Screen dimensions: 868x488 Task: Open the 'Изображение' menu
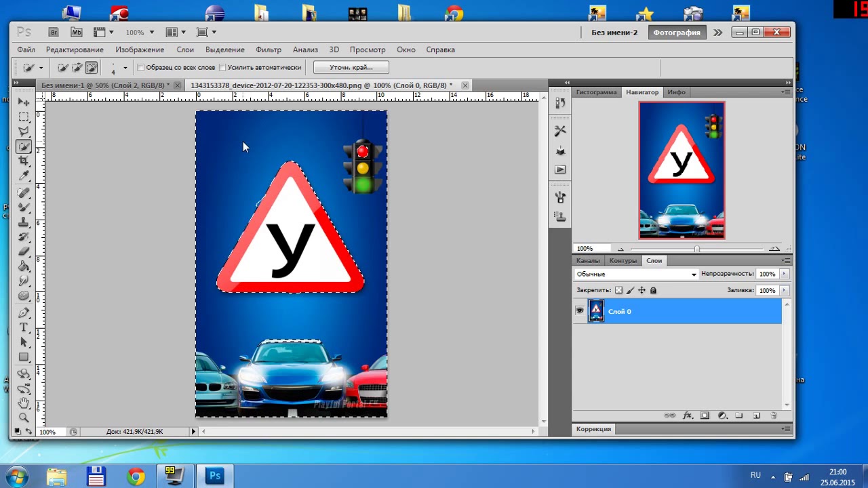pyautogui.click(x=140, y=49)
